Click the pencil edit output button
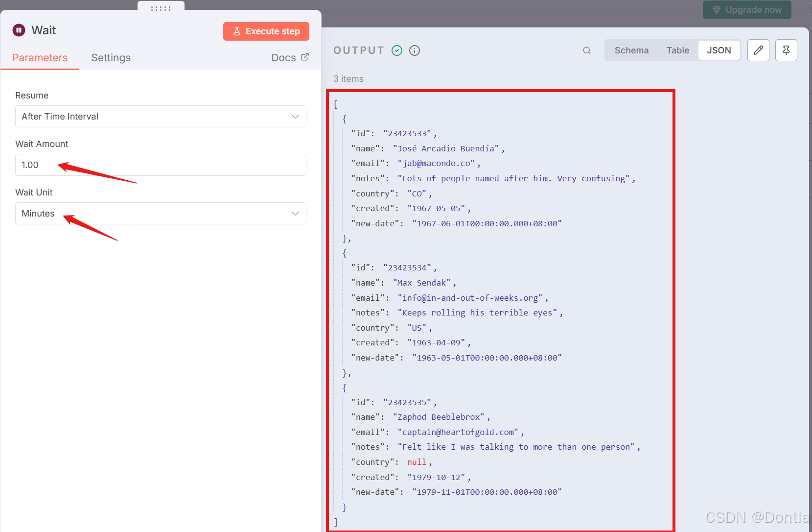 (x=758, y=50)
